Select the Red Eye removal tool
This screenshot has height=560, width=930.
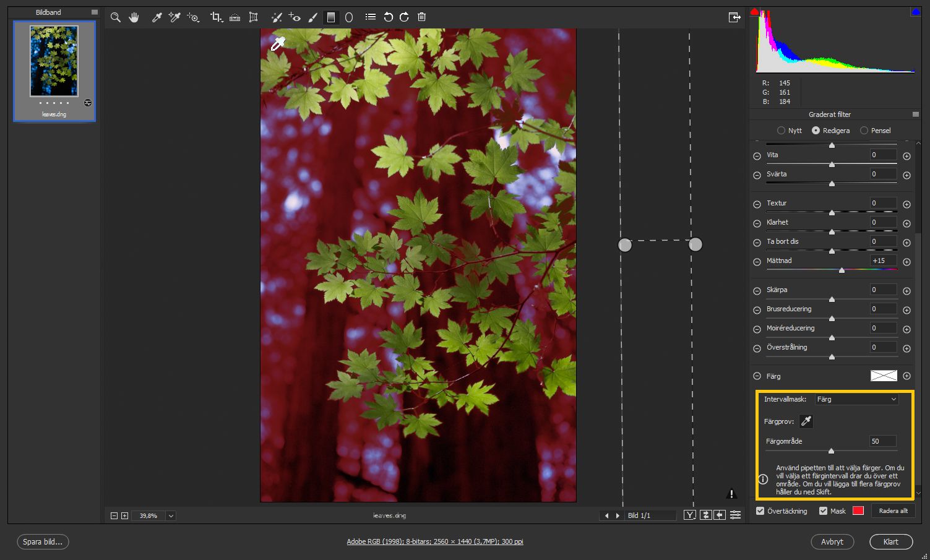point(295,17)
